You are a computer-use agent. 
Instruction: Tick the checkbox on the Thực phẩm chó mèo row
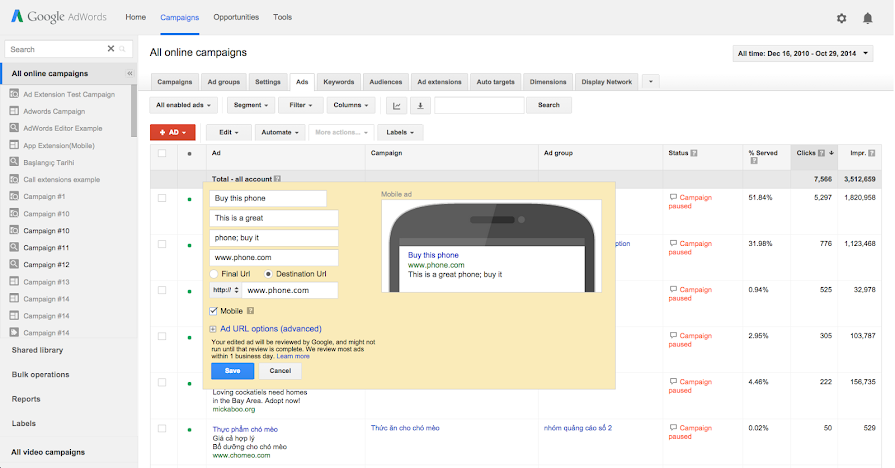coord(162,429)
